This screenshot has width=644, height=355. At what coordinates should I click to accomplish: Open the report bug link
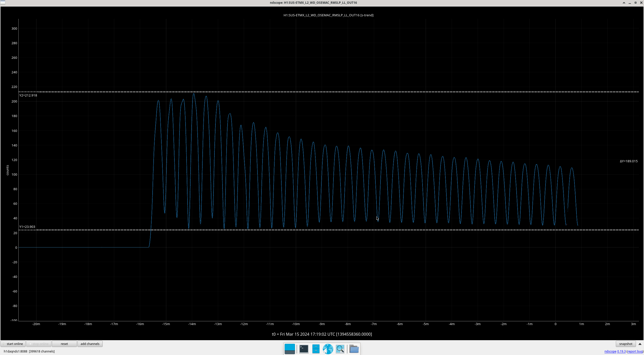(x=635, y=351)
